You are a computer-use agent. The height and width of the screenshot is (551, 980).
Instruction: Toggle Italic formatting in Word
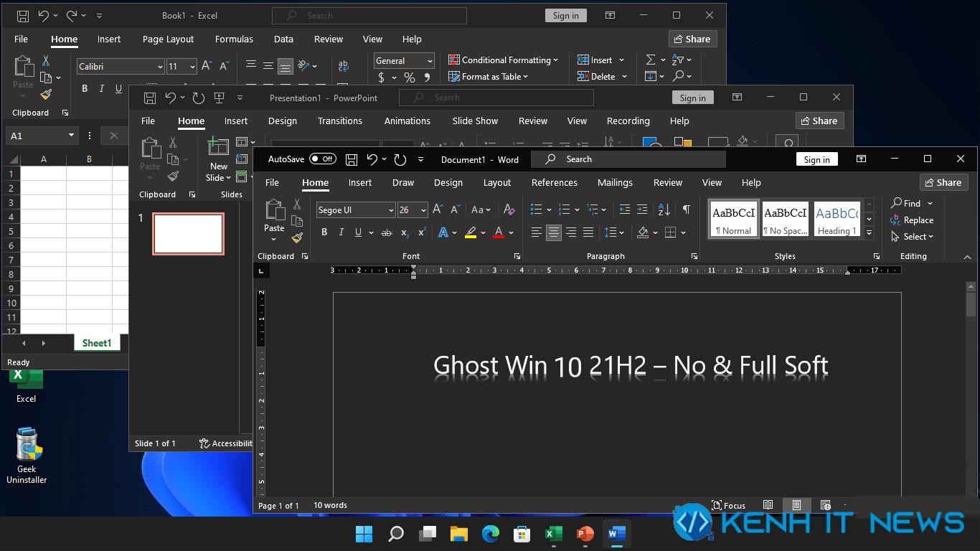pyautogui.click(x=341, y=232)
